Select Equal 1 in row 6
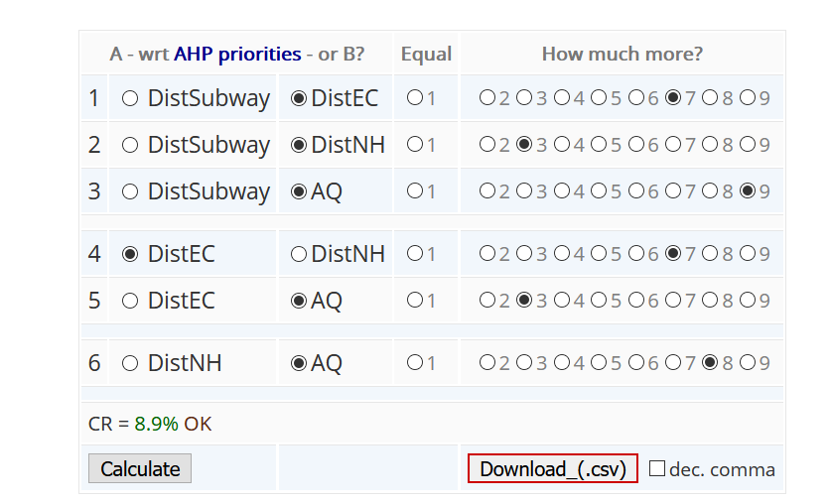The height and width of the screenshot is (504, 831). (x=415, y=364)
